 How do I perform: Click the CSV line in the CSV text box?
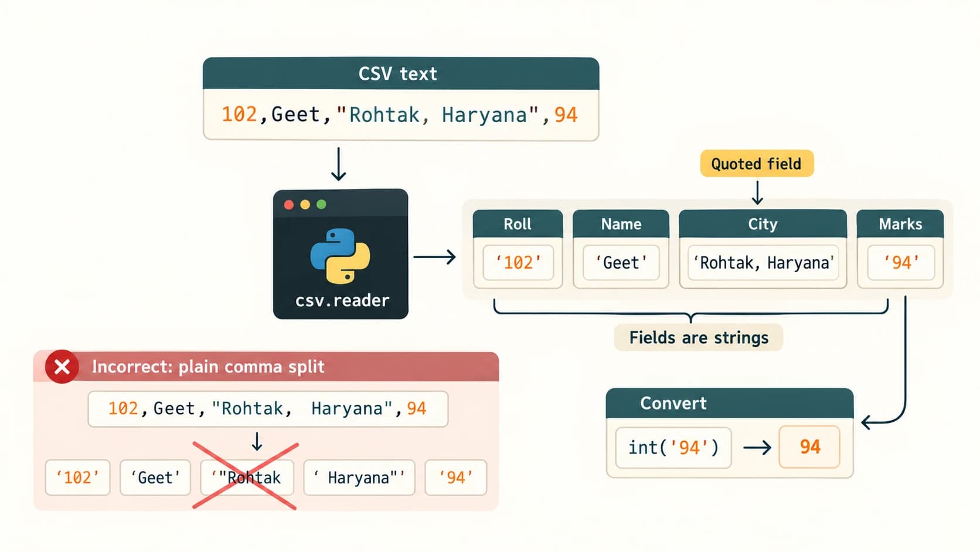pos(400,114)
